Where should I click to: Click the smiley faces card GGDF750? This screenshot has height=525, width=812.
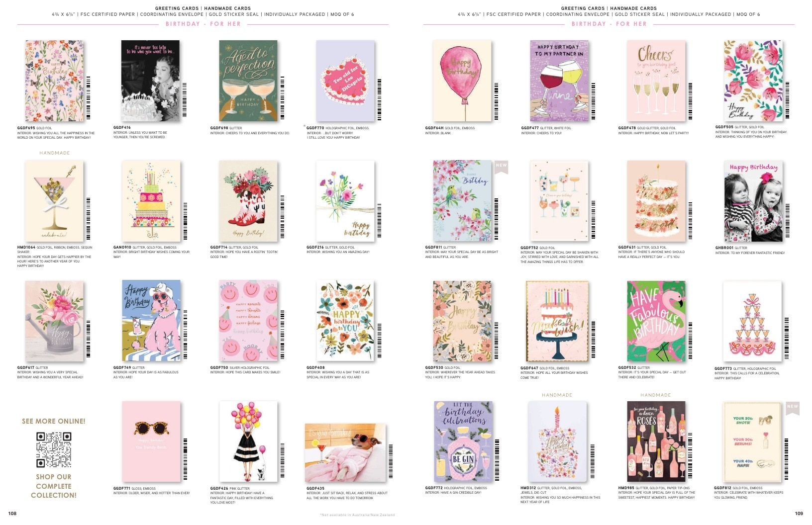[248, 321]
